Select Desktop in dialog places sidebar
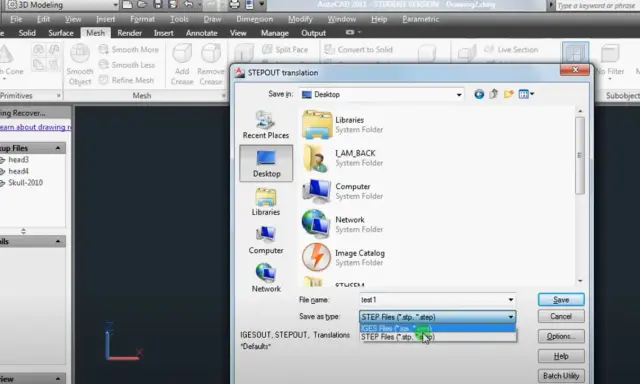 point(266,163)
